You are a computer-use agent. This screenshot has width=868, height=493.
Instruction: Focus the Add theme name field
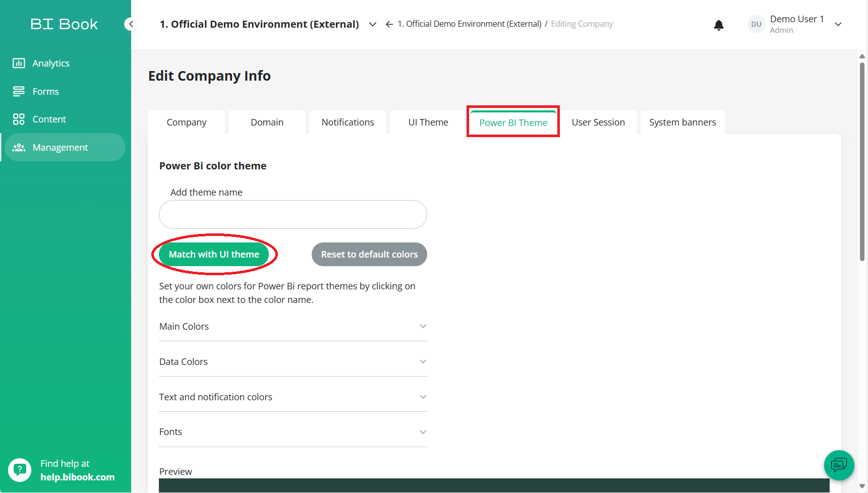pos(293,215)
